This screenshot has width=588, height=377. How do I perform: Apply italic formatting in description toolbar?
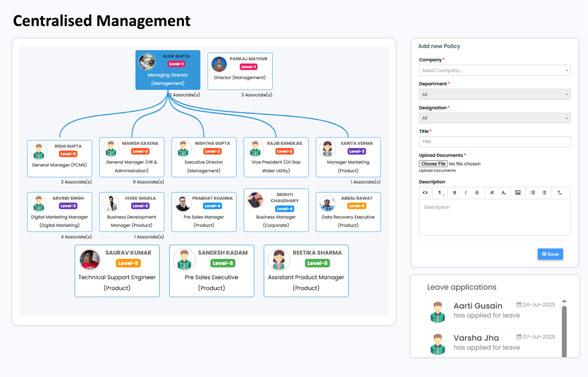coord(466,193)
